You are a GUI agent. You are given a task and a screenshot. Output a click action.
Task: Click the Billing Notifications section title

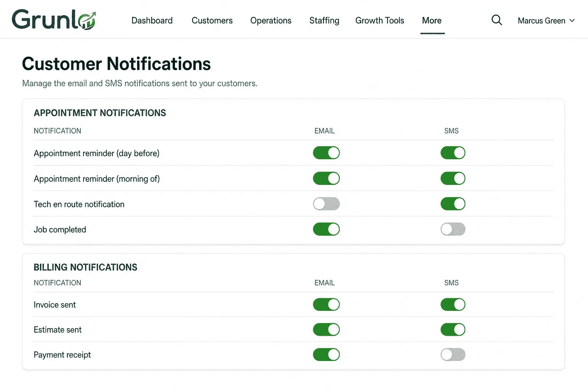85,267
